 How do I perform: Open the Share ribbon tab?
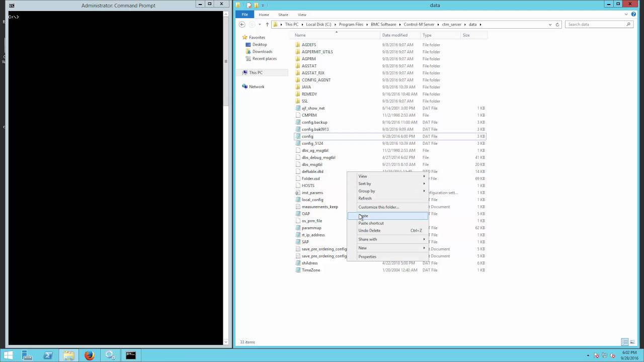(283, 15)
